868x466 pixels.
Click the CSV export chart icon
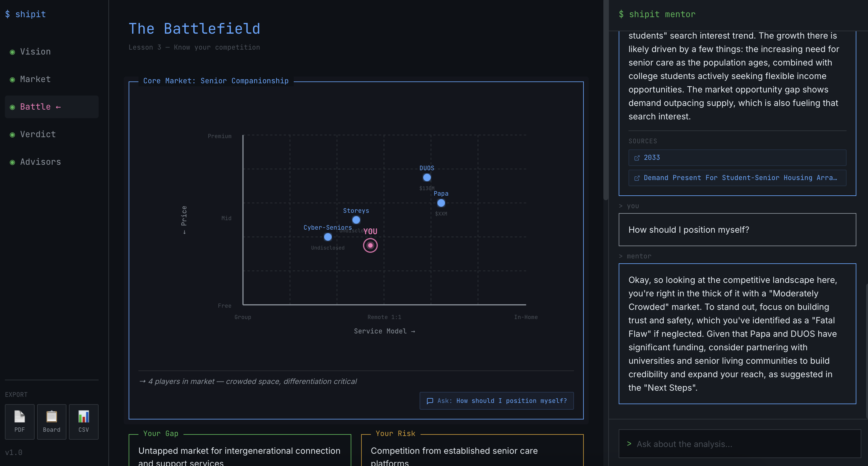tap(84, 417)
